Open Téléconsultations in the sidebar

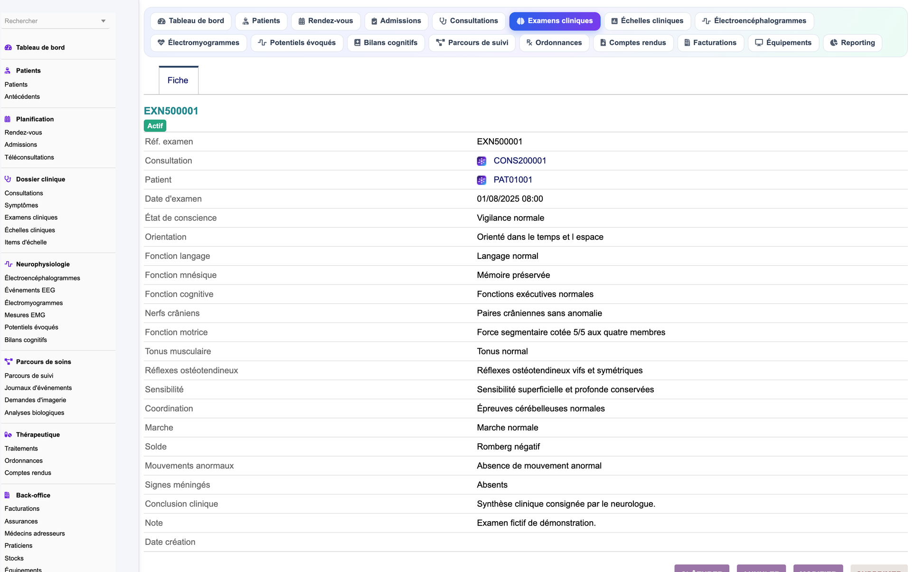click(29, 157)
